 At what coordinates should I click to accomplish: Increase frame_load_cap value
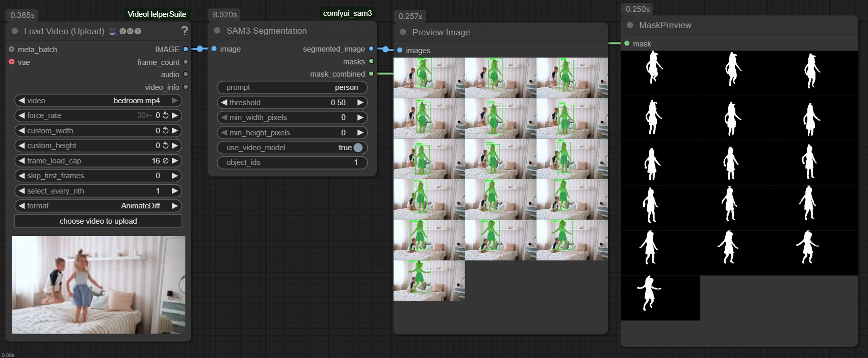pos(175,161)
